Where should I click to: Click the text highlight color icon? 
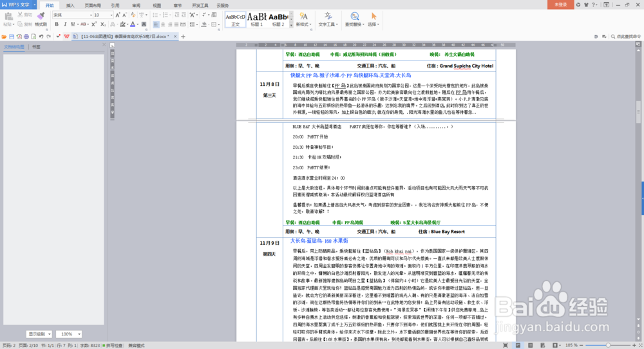122,24
